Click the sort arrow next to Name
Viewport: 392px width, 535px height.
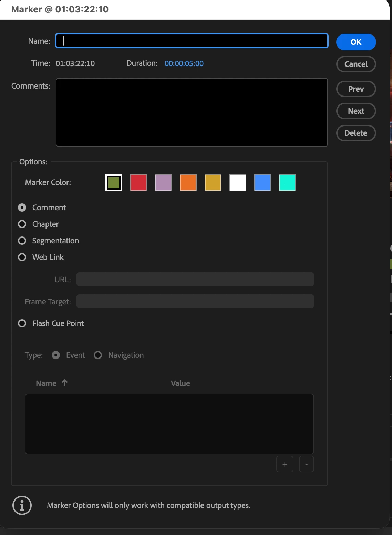[65, 383]
